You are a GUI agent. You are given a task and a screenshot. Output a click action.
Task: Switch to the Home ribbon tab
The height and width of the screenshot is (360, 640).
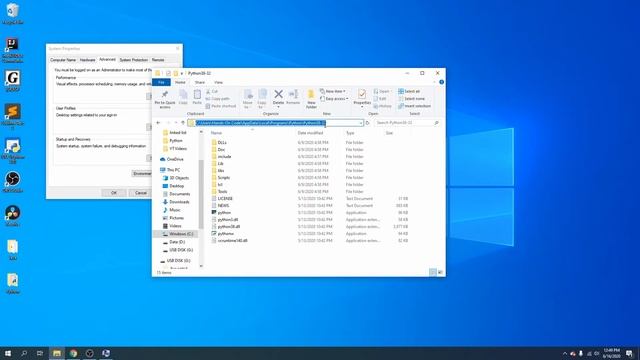tap(180, 82)
